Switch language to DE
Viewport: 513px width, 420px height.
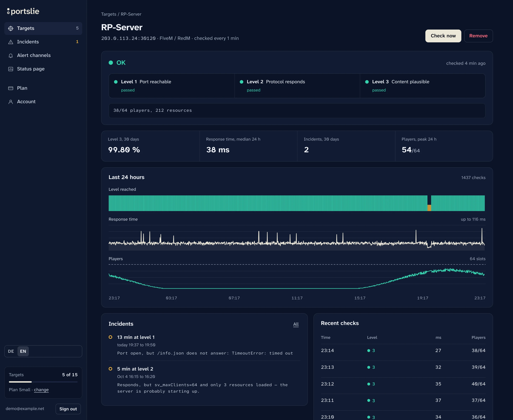point(11,351)
